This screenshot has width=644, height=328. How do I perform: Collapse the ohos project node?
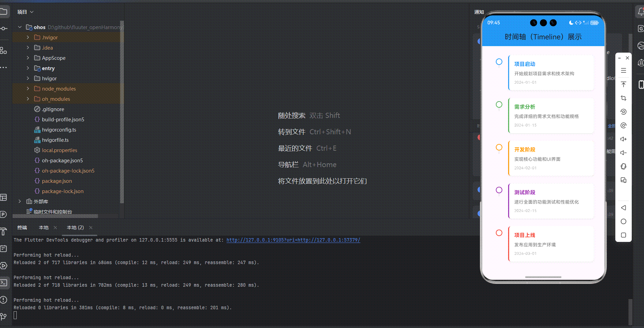[19, 27]
